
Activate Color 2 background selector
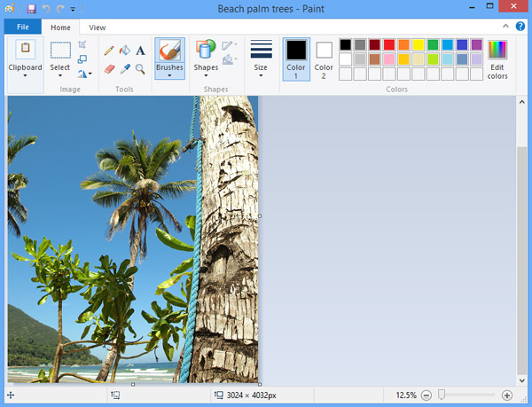point(324,57)
